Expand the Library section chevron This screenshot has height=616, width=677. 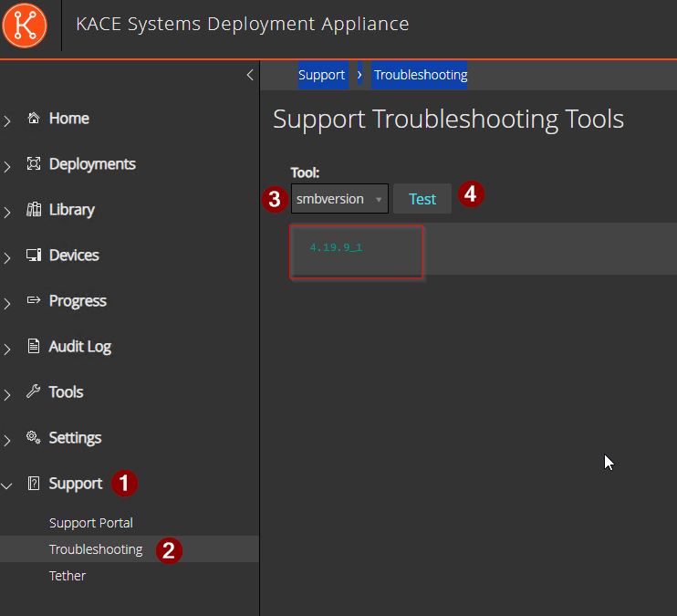click(x=7, y=212)
